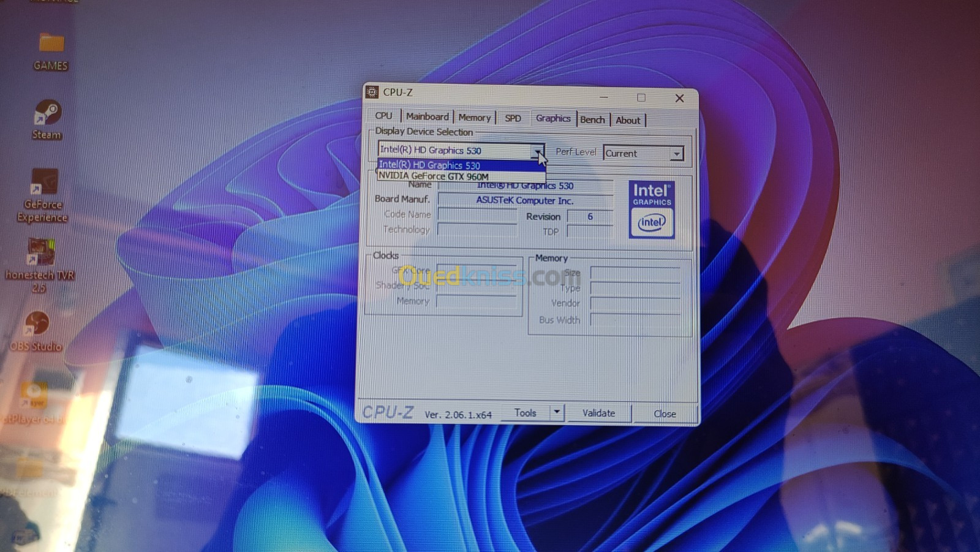Click the Code Name field
This screenshot has height=552, width=980.
click(477, 214)
